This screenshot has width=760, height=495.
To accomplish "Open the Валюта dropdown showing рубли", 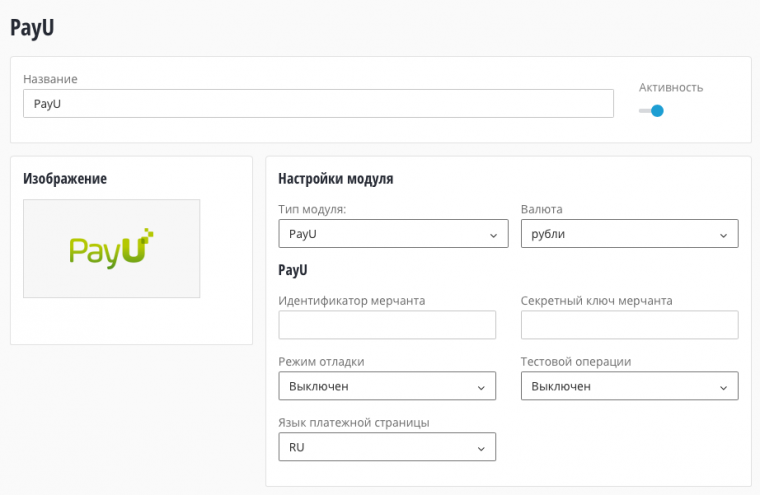I will [x=629, y=234].
